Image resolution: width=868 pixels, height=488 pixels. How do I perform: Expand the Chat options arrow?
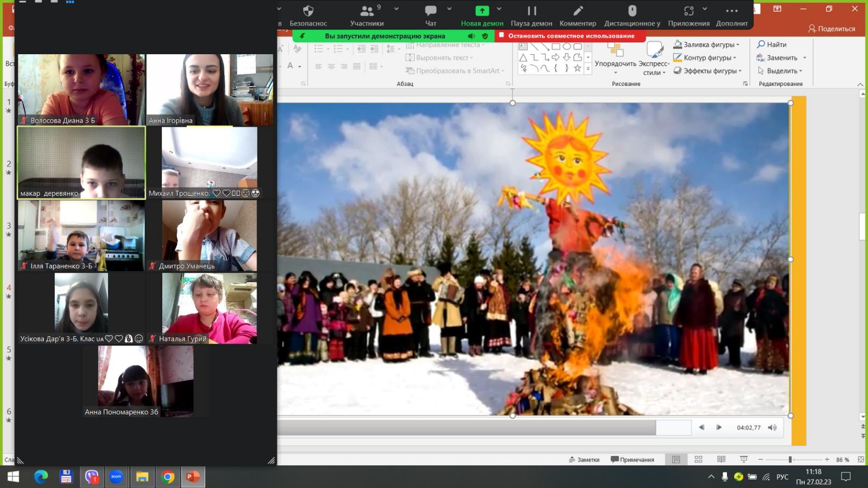tap(449, 9)
